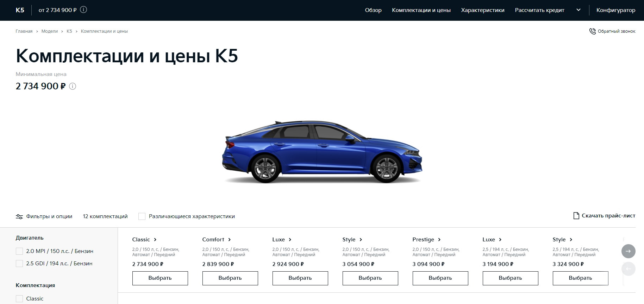The height and width of the screenshot is (304, 644).
Task: Click the Classic trim name
Action: click(141, 240)
